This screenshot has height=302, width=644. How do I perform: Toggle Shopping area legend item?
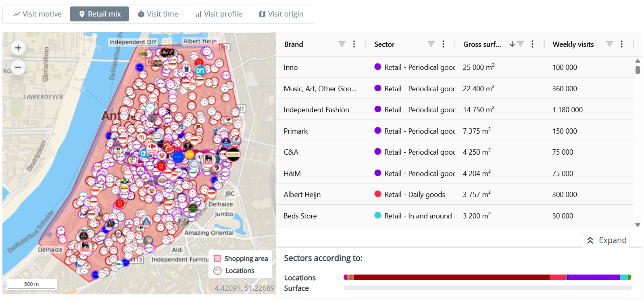241,258
